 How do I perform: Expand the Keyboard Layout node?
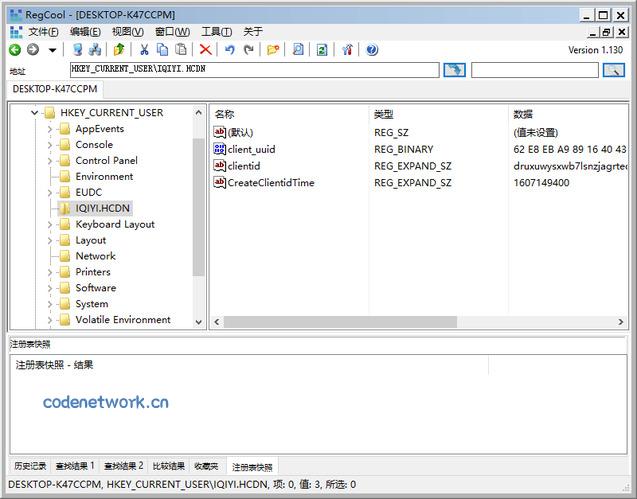[50, 224]
